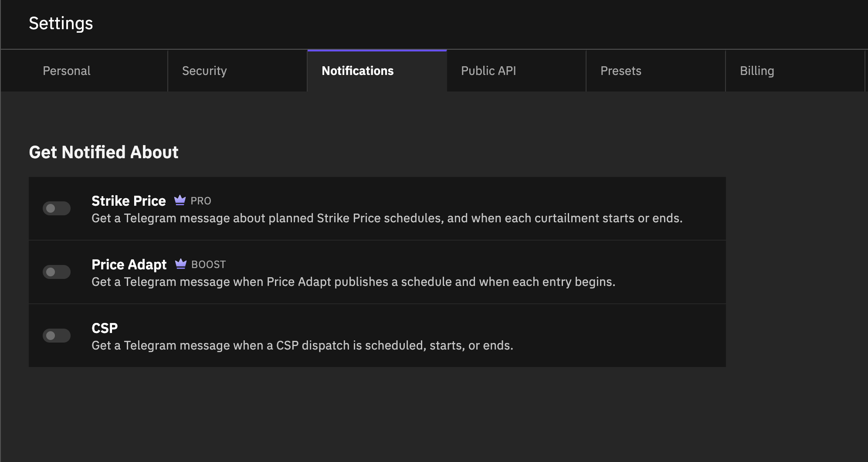868x462 pixels.
Task: Click the Price Adapt heading
Action: (129, 265)
